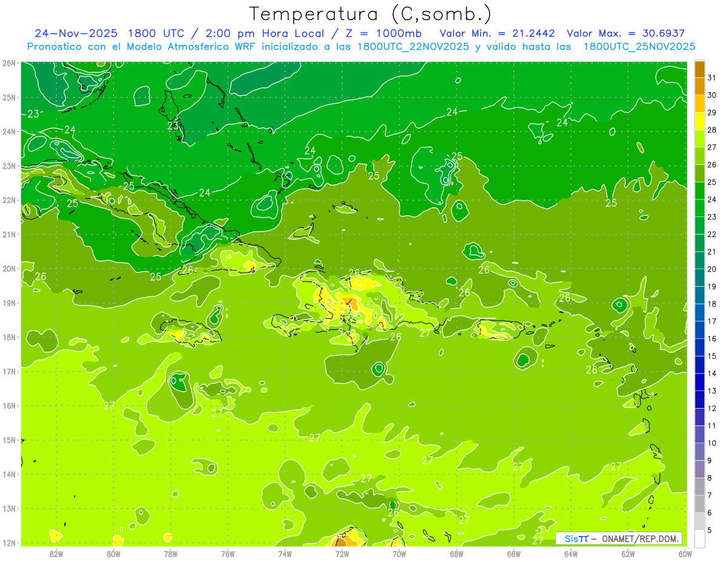
Task: Click the 15N latitude axis label
Action: 9,440
